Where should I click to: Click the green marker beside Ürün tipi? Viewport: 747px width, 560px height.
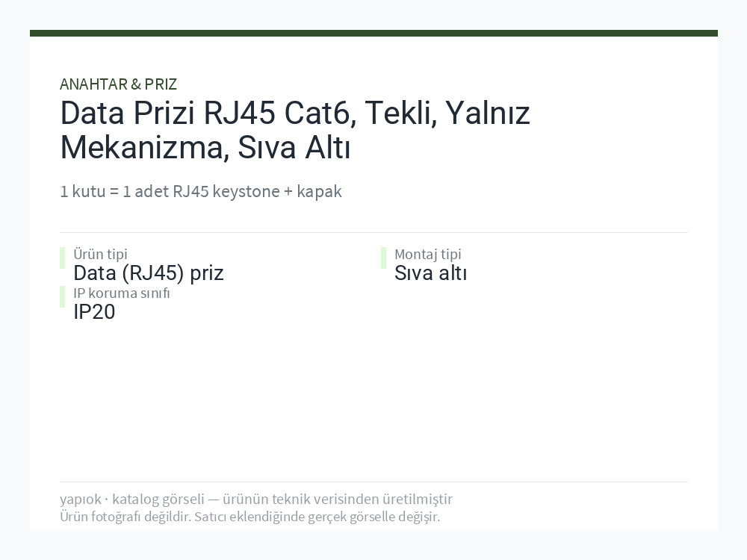coord(63,258)
